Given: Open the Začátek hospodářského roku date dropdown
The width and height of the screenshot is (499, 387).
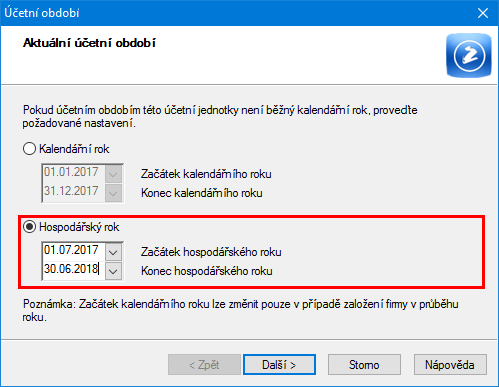Looking at the screenshot, I should pos(113,252).
